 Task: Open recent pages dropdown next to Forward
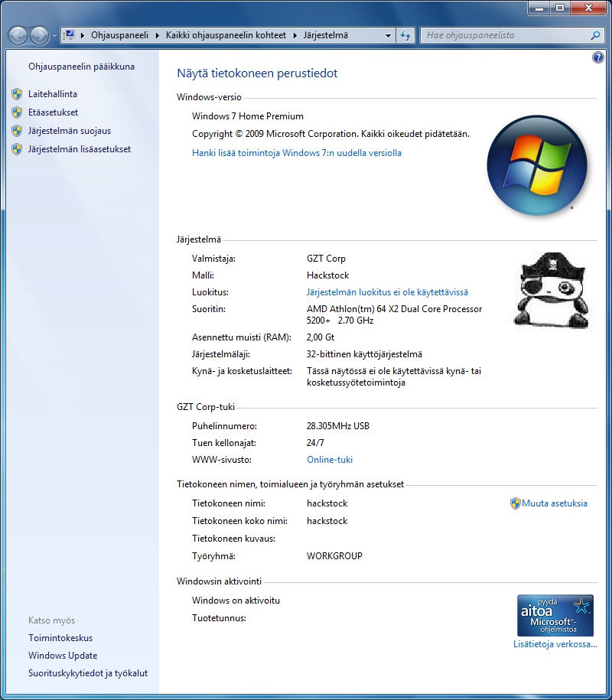tap(54, 36)
